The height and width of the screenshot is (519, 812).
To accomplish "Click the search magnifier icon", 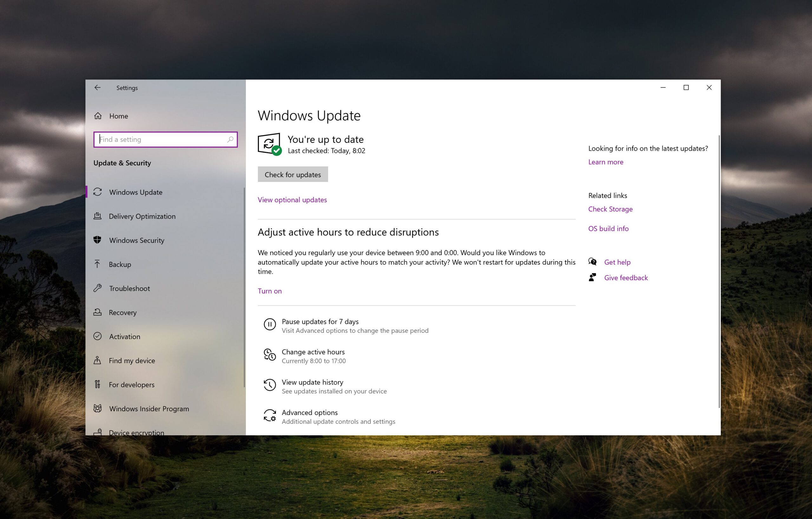I will (230, 139).
